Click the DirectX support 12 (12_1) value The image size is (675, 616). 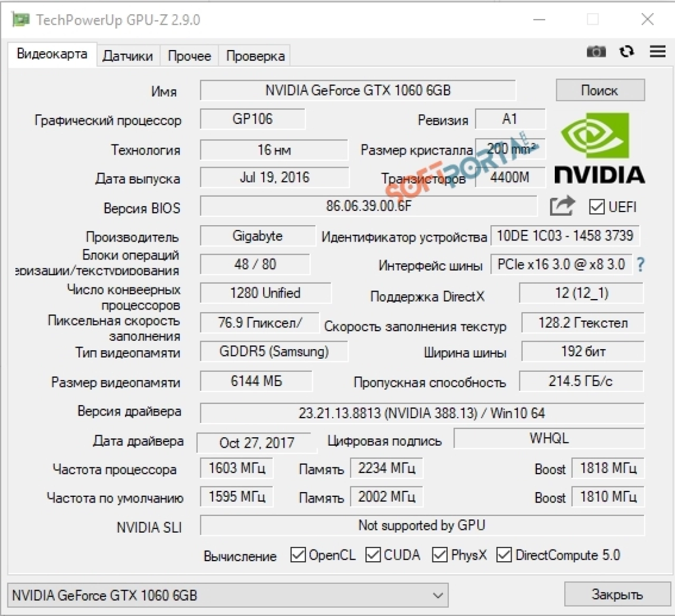(582, 293)
